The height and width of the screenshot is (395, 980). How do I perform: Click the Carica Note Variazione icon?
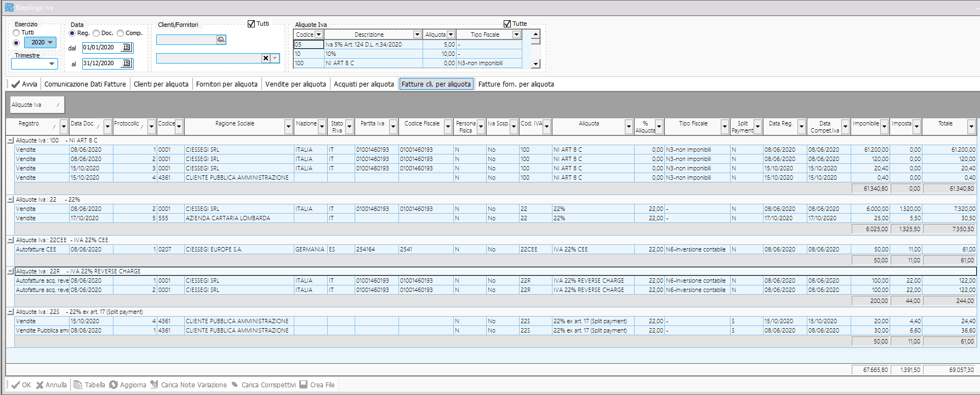(x=154, y=385)
